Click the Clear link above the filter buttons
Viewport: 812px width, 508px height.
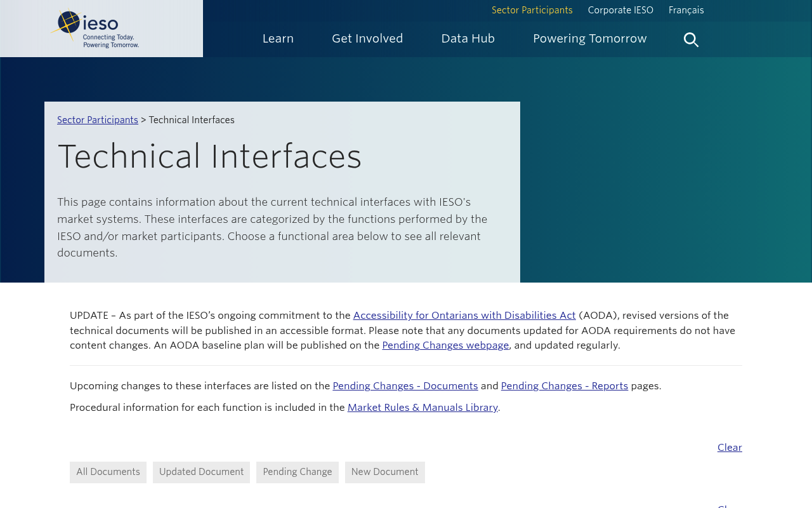730,448
